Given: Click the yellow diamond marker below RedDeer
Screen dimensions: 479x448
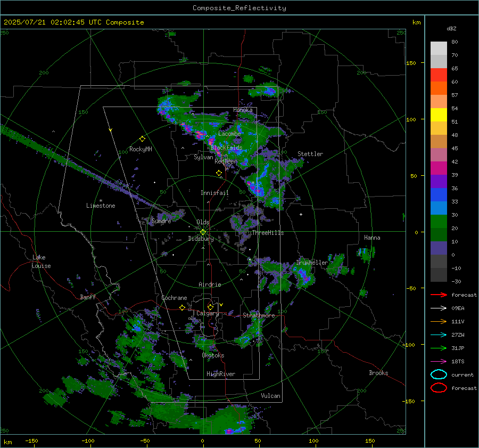Looking at the screenshot, I should click(x=219, y=173).
